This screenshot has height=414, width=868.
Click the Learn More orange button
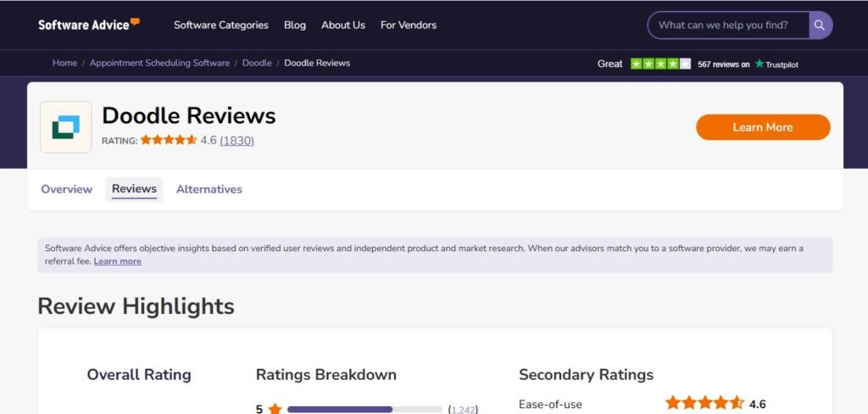click(x=763, y=127)
